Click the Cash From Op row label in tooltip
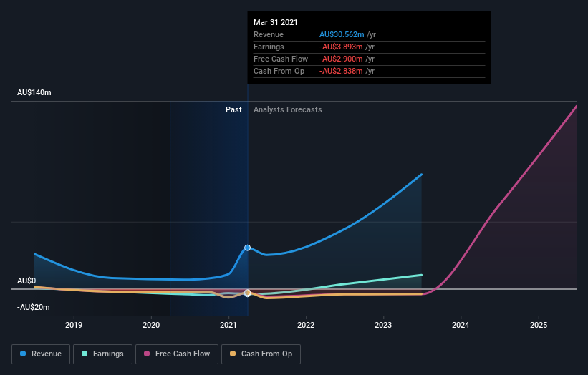This screenshot has width=588, height=375. tap(279, 71)
